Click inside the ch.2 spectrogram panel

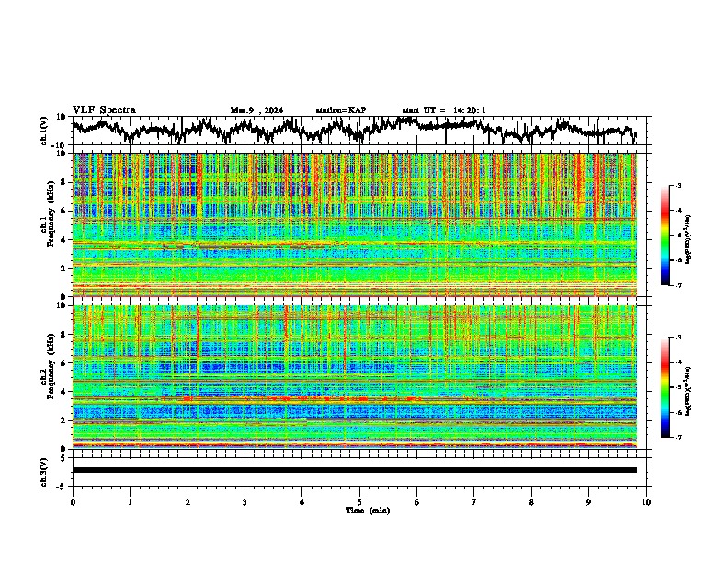click(355, 377)
